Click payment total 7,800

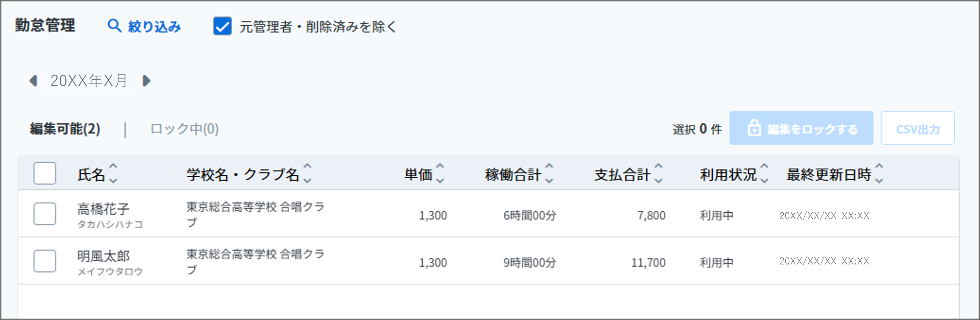pos(652,216)
